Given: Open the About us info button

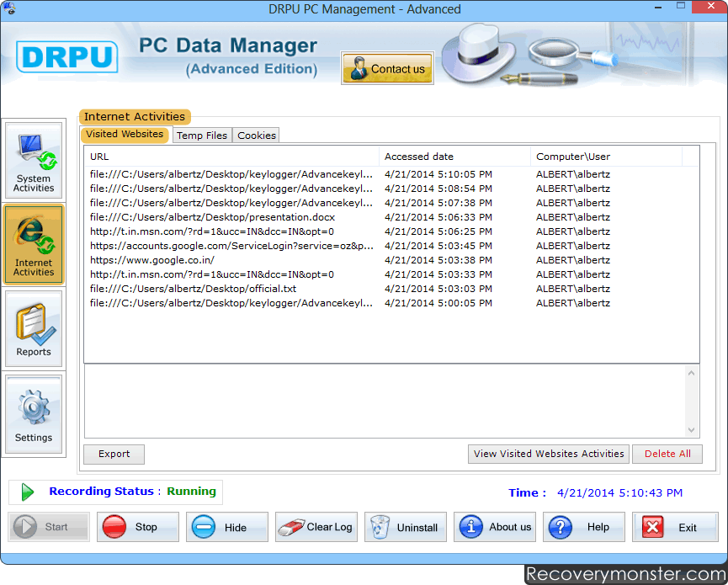Looking at the screenshot, I should (x=495, y=527).
